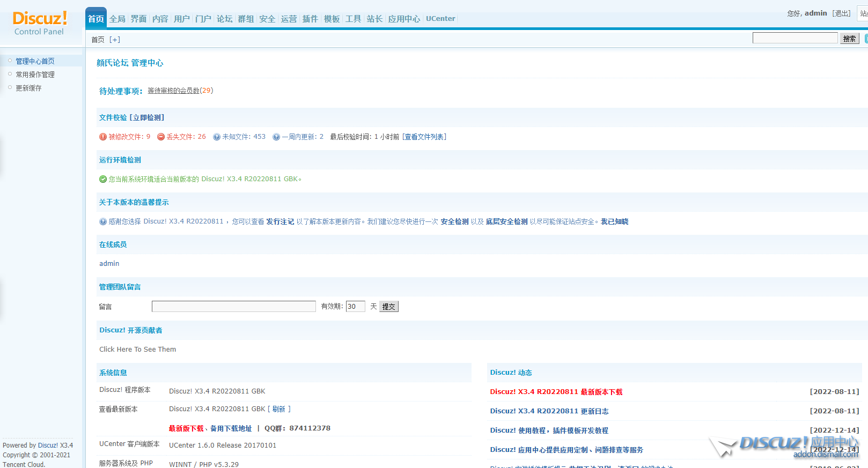Click the weekly updated files icon
Screen dimensions: 868x468
point(276,137)
